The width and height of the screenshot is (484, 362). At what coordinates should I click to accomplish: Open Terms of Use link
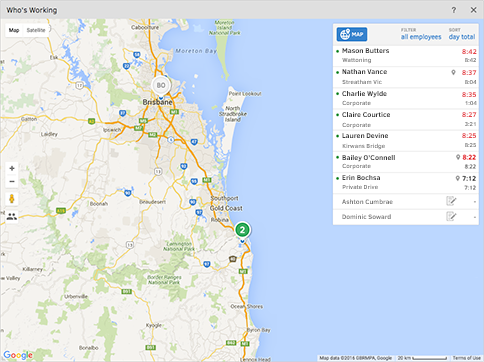coord(466,358)
